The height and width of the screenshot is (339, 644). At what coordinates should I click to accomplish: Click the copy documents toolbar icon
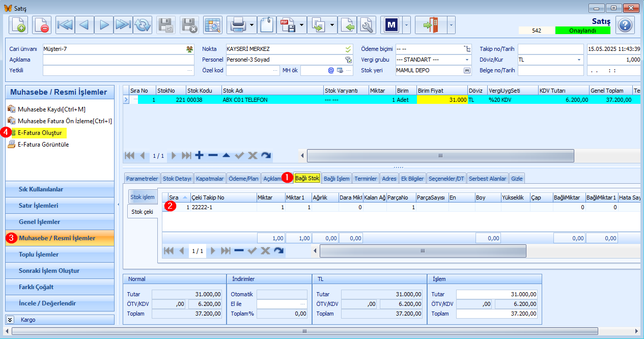pyautogui.click(x=319, y=24)
